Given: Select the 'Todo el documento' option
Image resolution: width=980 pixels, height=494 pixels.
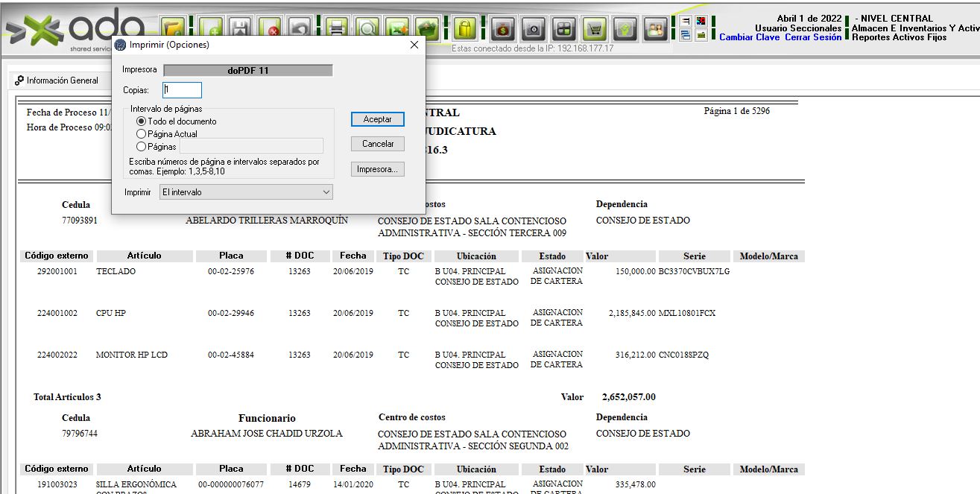Looking at the screenshot, I should [142, 121].
